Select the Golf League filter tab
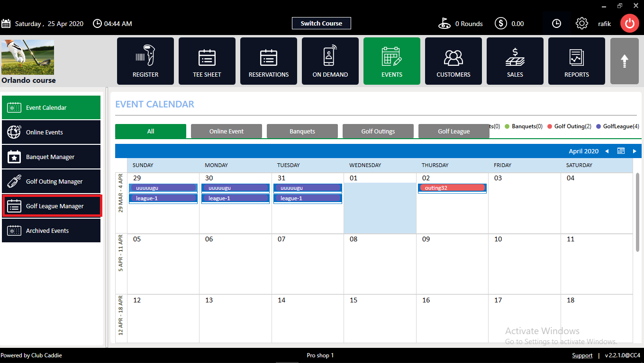Image resolution: width=644 pixels, height=363 pixels. point(454,131)
